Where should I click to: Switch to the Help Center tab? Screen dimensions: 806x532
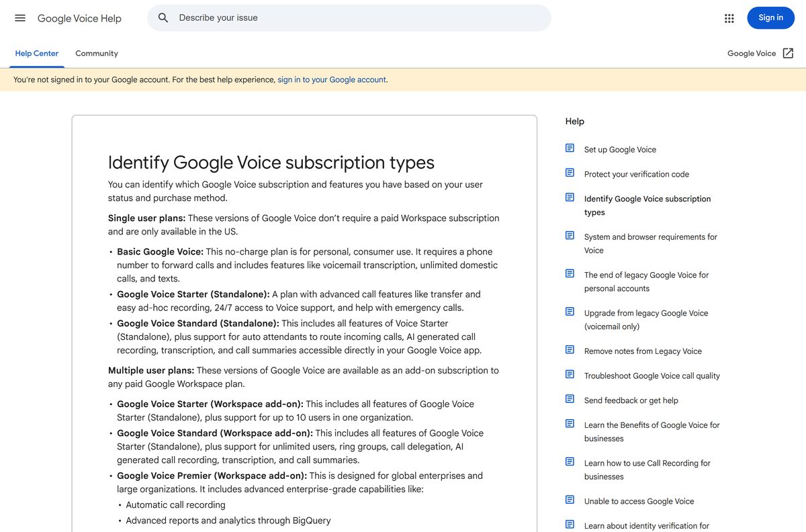tap(37, 53)
